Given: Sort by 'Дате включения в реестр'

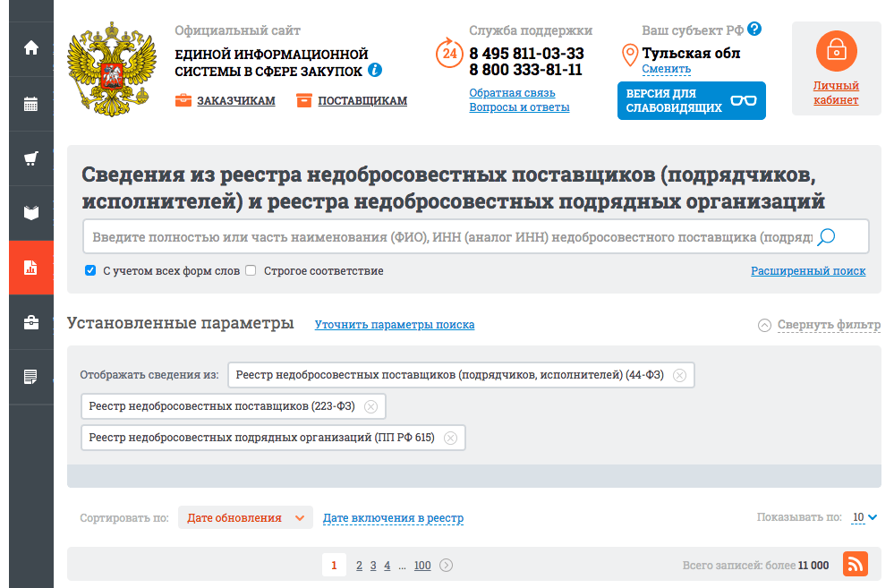Looking at the screenshot, I should click(394, 518).
